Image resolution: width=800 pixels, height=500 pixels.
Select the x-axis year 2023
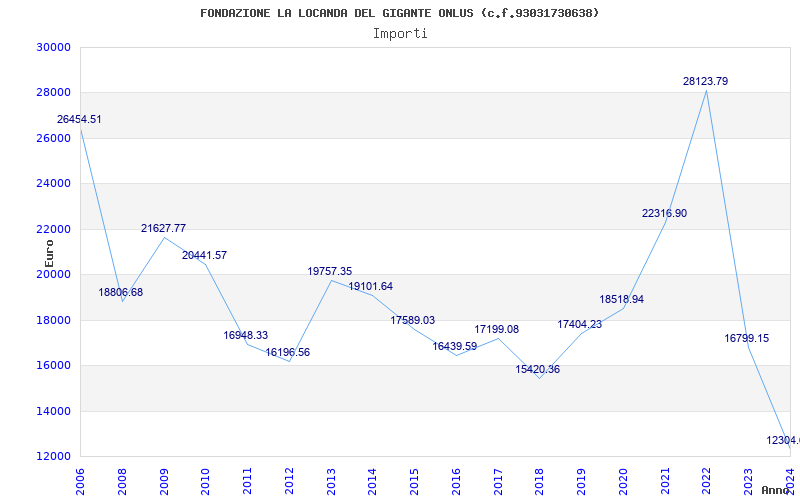[748, 481]
